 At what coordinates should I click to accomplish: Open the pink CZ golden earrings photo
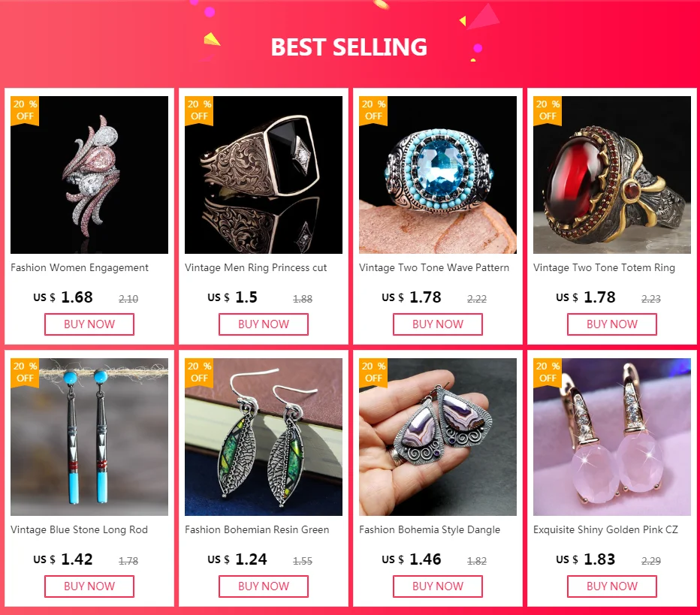612,437
